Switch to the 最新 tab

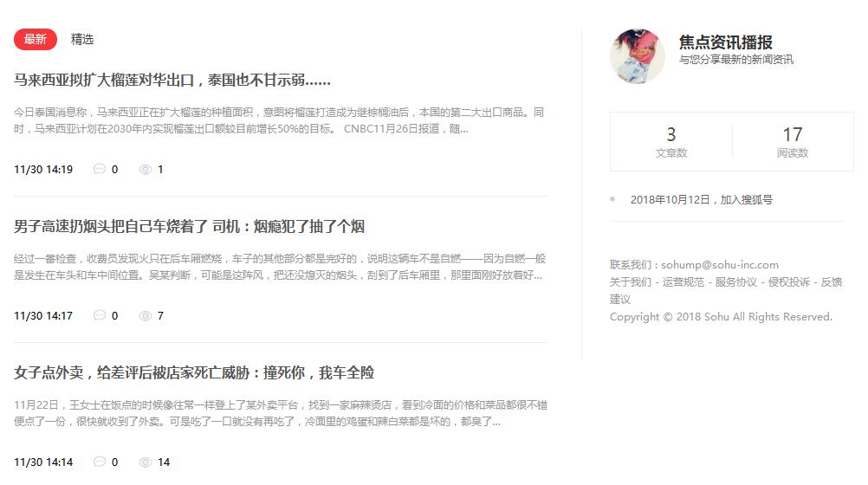click(x=36, y=39)
